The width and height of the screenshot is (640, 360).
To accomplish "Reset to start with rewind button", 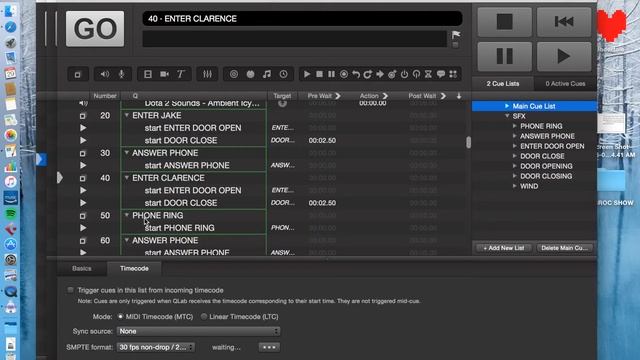I will (564, 22).
